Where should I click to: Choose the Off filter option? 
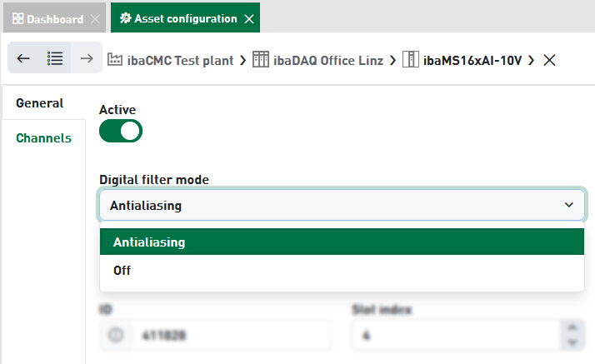coord(342,271)
